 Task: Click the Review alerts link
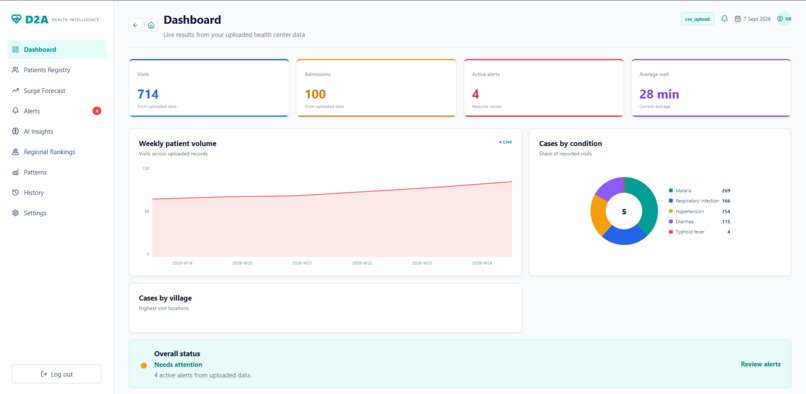click(760, 364)
